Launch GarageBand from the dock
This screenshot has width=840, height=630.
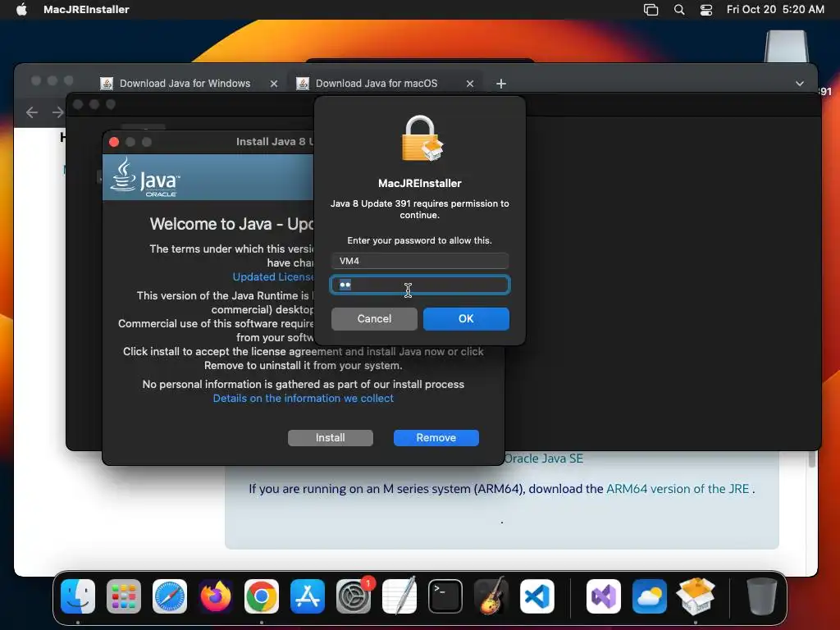tap(491, 596)
